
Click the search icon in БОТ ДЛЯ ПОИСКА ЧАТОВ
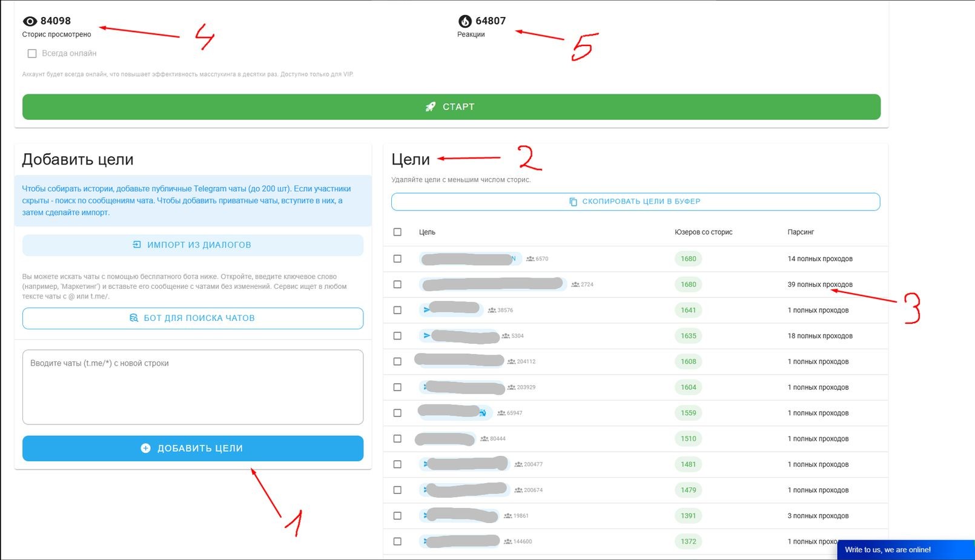point(134,318)
